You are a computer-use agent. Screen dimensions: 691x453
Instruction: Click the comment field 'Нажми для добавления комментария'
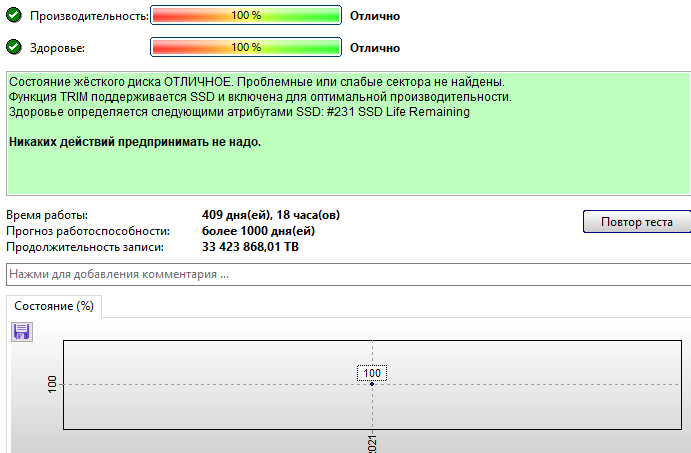pos(349,275)
